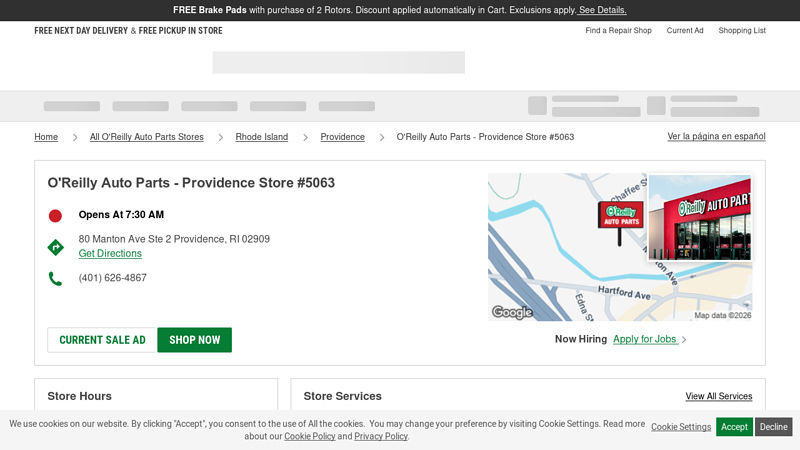
Task: Click the Shop Now button
Action: (x=194, y=340)
